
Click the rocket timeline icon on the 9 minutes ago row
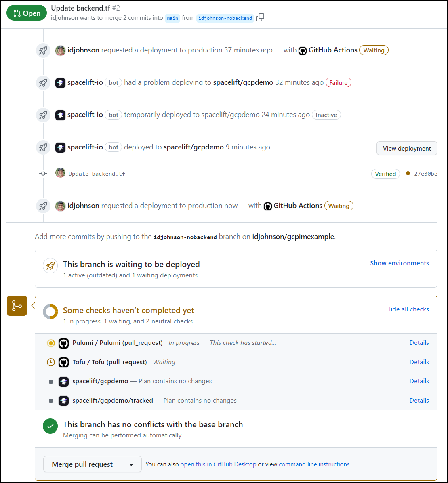43,147
